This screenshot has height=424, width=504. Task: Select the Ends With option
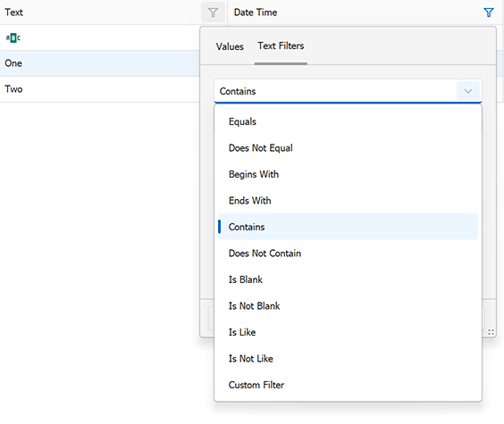[x=348, y=201]
